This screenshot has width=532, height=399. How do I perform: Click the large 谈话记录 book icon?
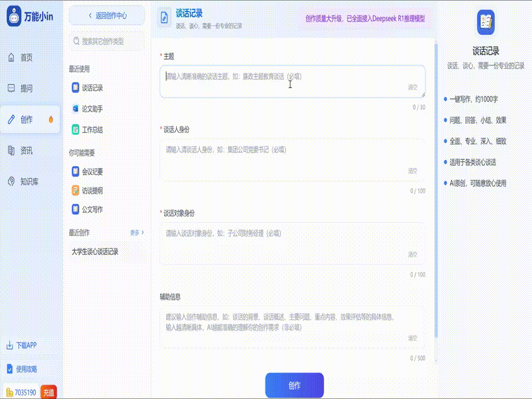(485, 22)
